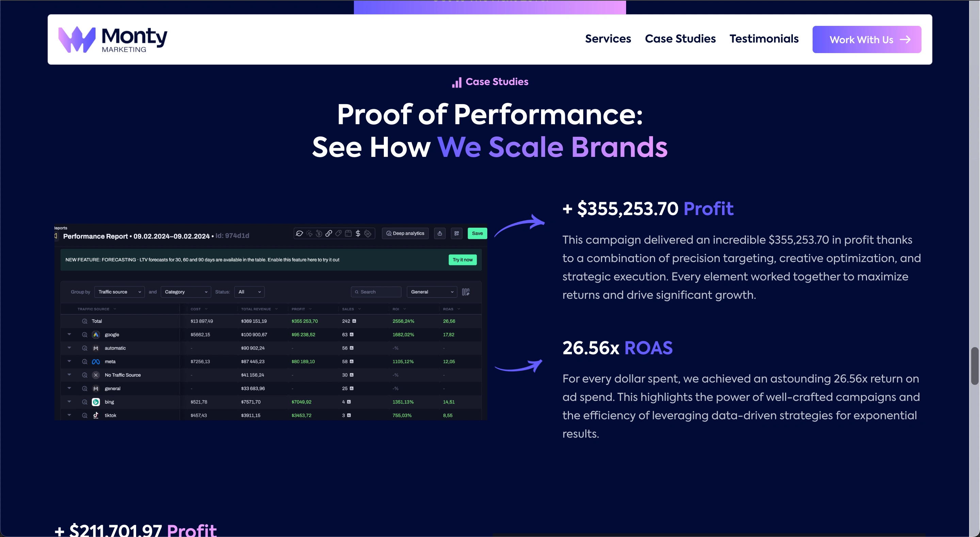
Task: Click the chain link icon in toolbar
Action: (x=329, y=233)
